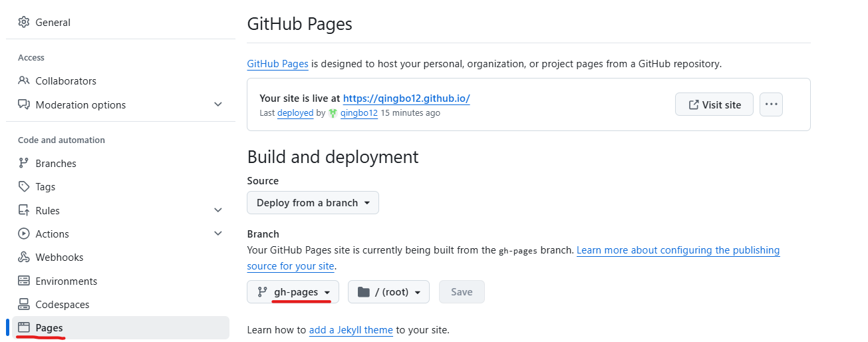Click the Rules icon in sidebar
The height and width of the screenshot is (342, 868).
pyautogui.click(x=24, y=210)
